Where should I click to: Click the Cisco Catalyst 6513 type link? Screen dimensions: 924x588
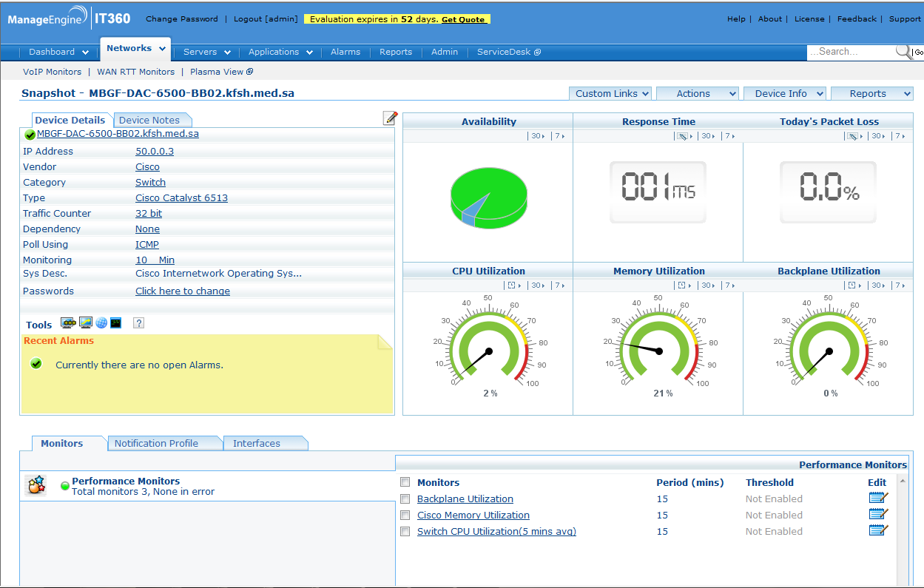click(x=181, y=197)
